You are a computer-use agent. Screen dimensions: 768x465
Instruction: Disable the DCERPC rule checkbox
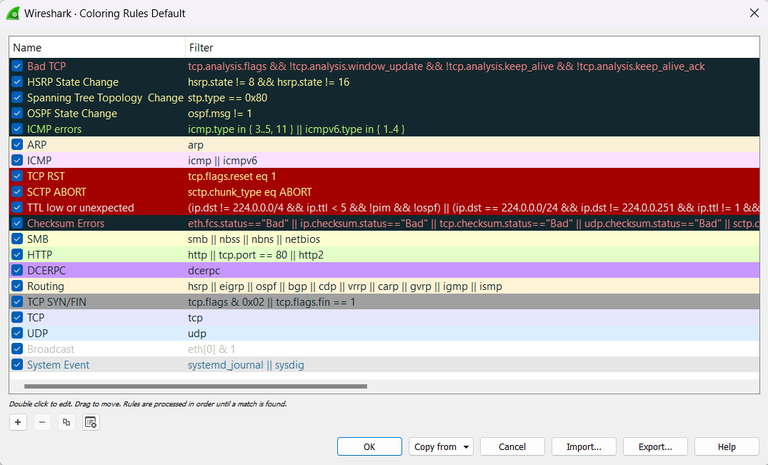pyautogui.click(x=17, y=270)
